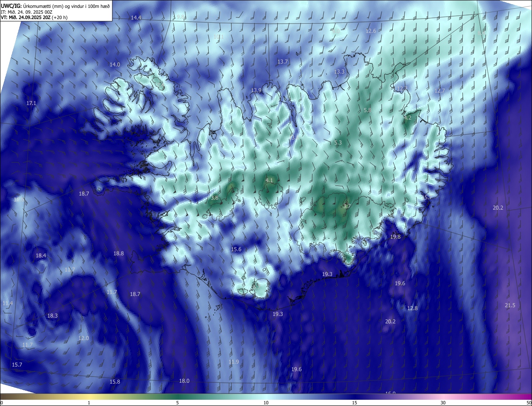Click the 13.7 value north of Iceland

coord(283,61)
